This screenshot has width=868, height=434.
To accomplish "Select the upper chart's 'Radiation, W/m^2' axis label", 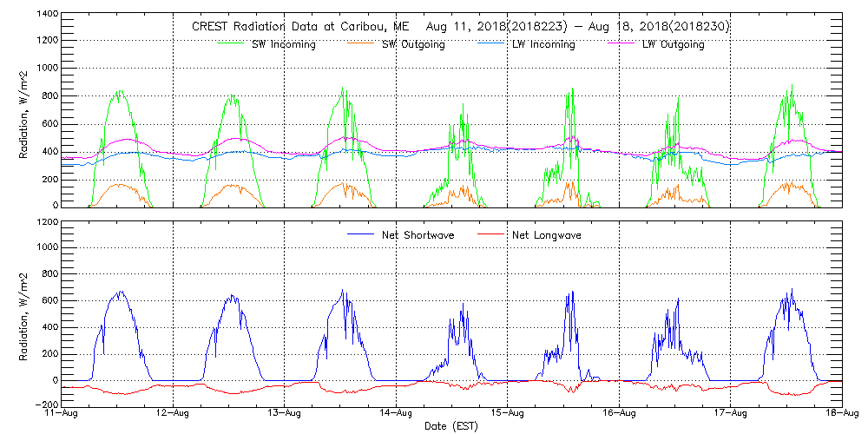I will [x=24, y=110].
